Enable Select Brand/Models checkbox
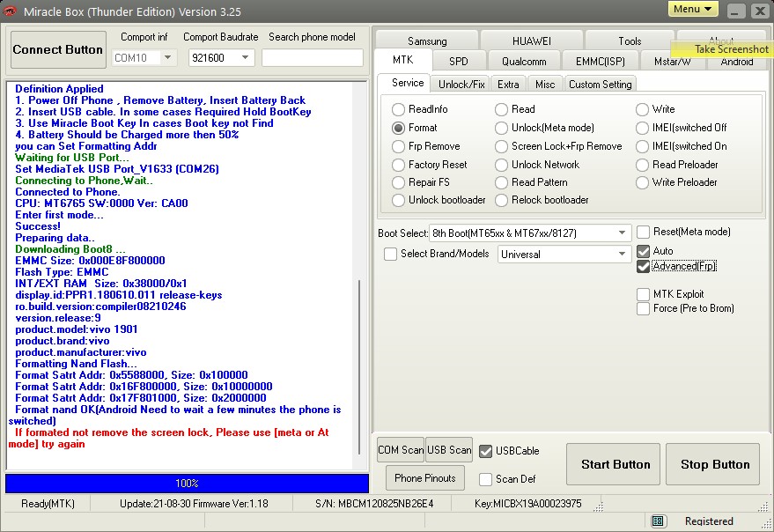Viewport: 774px width, 532px height. click(390, 254)
